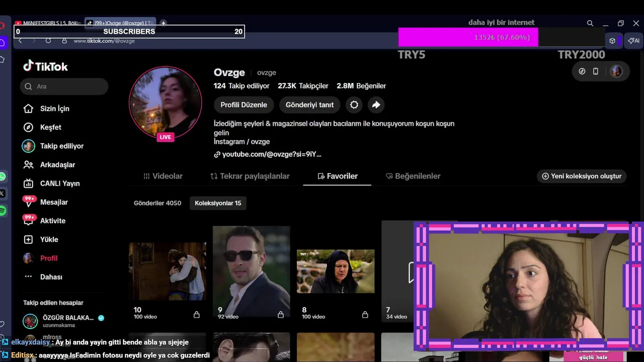Open Sizin İçin home feed
This screenshot has width=644, height=362.
tap(55, 109)
